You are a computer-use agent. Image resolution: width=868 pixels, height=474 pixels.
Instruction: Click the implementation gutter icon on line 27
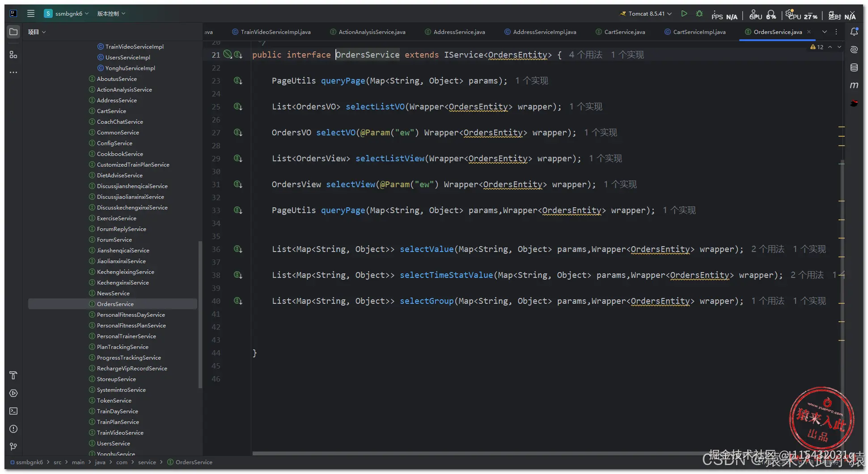point(238,133)
